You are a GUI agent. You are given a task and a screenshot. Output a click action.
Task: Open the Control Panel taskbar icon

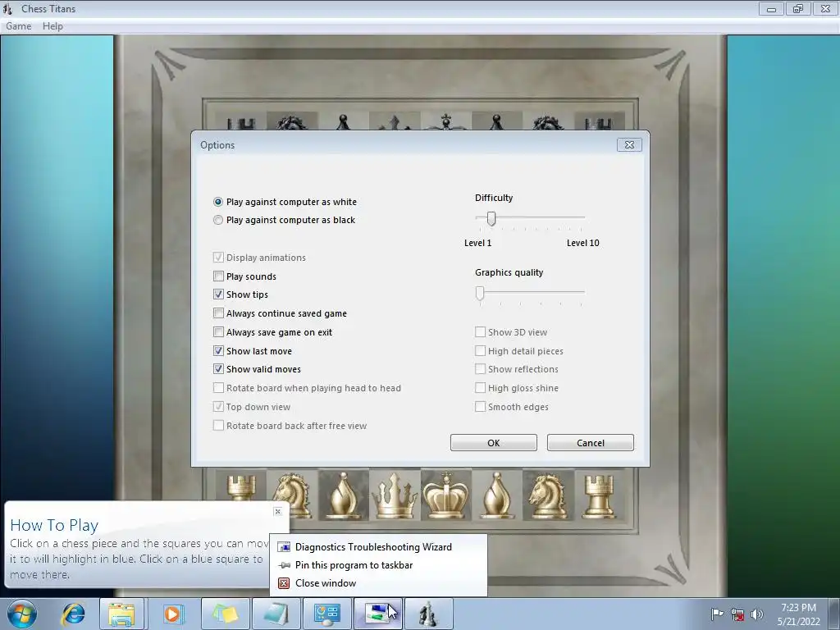[x=326, y=614]
